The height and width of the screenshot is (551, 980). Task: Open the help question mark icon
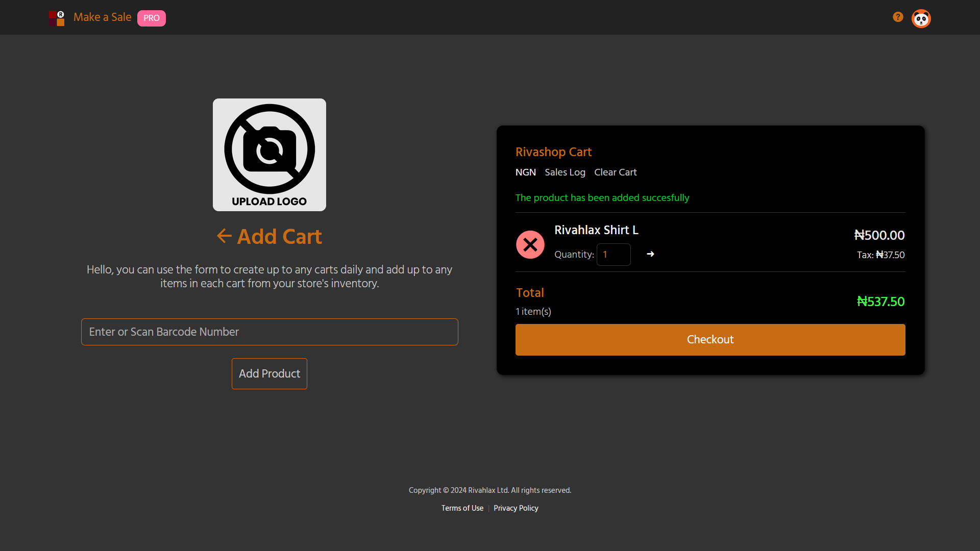tap(898, 17)
